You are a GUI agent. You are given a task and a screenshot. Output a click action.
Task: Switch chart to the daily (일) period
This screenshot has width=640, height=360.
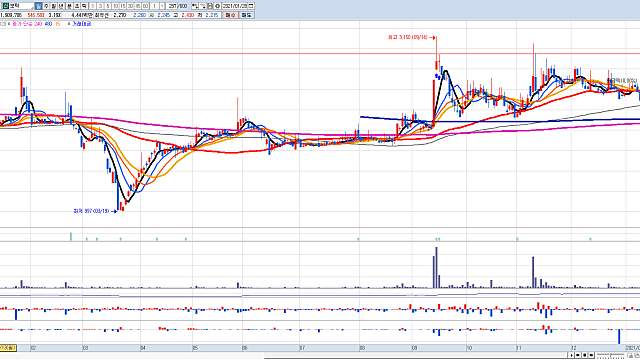(x=38, y=6)
